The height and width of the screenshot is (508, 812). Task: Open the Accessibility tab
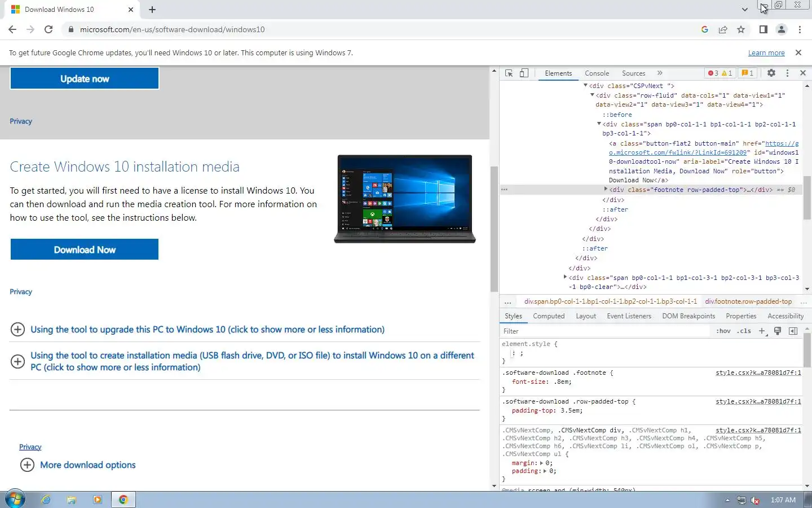785,316
